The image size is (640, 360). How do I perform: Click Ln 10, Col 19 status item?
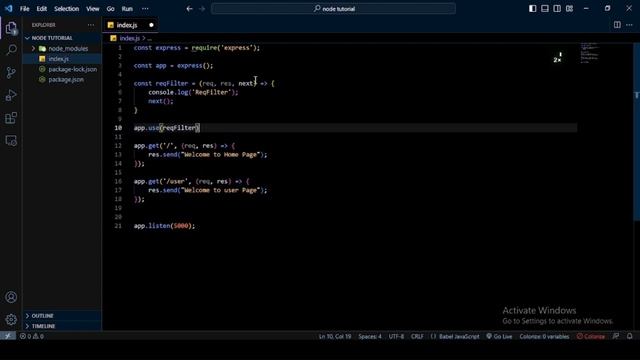(335, 336)
